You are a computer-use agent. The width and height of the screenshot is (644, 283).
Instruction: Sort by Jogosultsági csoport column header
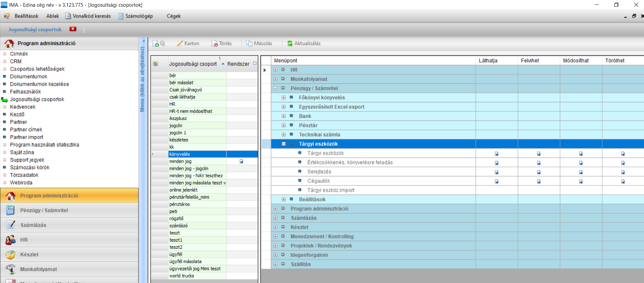[x=193, y=64]
